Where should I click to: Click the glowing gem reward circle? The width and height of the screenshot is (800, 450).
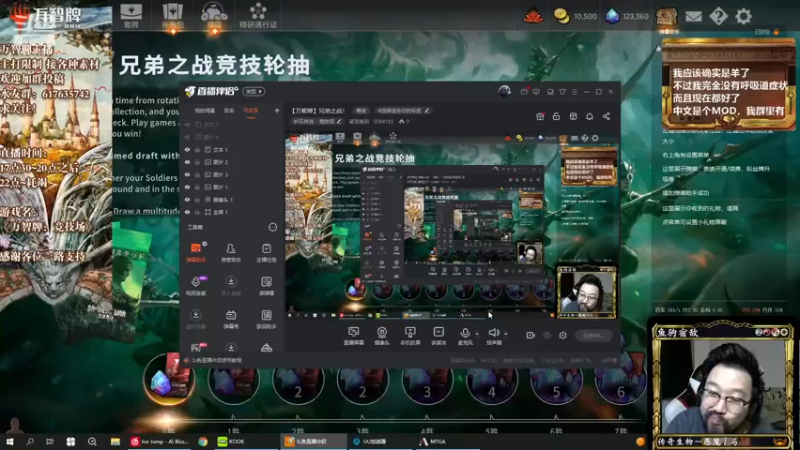(169, 380)
